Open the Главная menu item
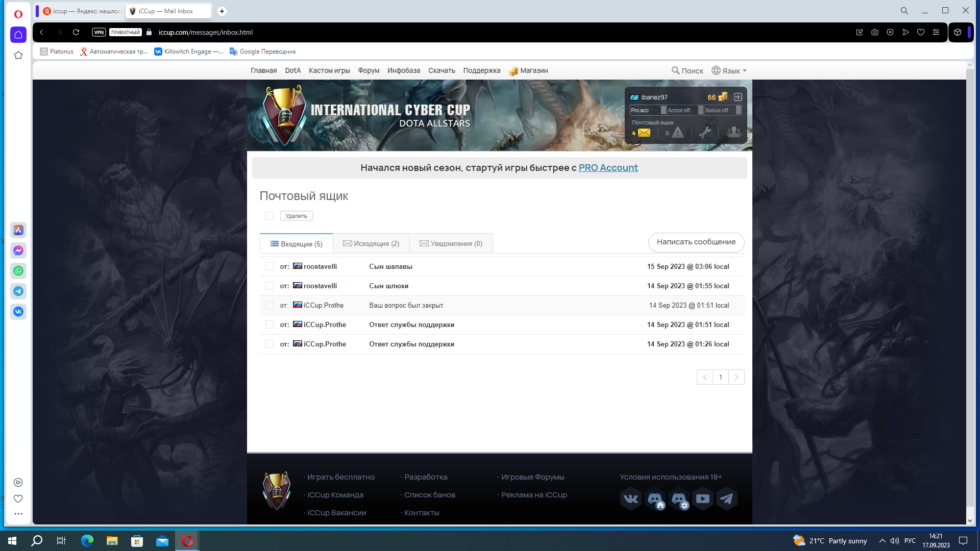Image resolution: width=980 pixels, height=551 pixels. pos(264,70)
